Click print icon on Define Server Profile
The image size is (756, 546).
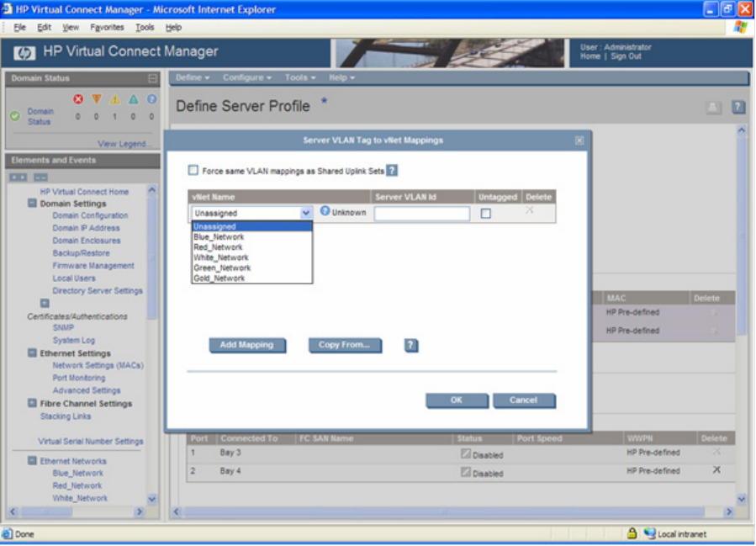pyautogui.click(x=714, y=107)
